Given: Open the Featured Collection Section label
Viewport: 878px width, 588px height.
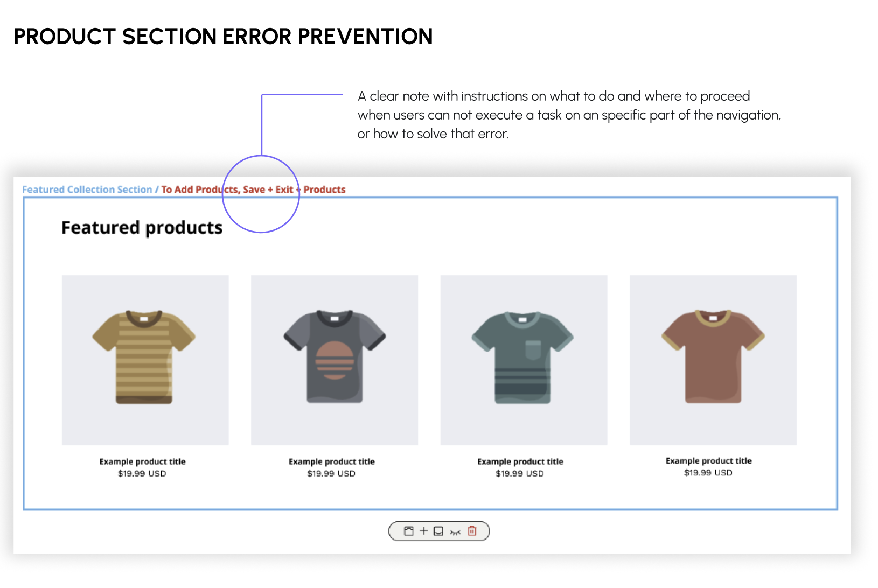Looking at the screenshot, I should pos(87,190).
